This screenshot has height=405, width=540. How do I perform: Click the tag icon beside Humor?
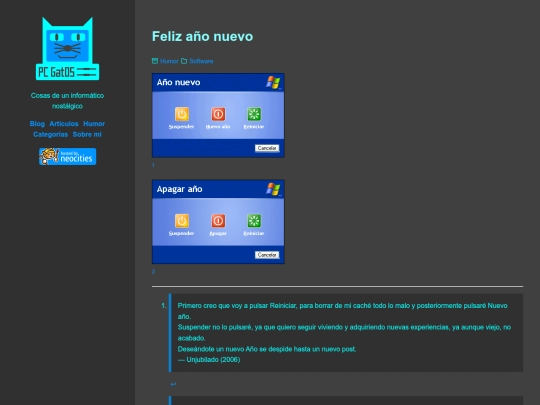(155, 61)
